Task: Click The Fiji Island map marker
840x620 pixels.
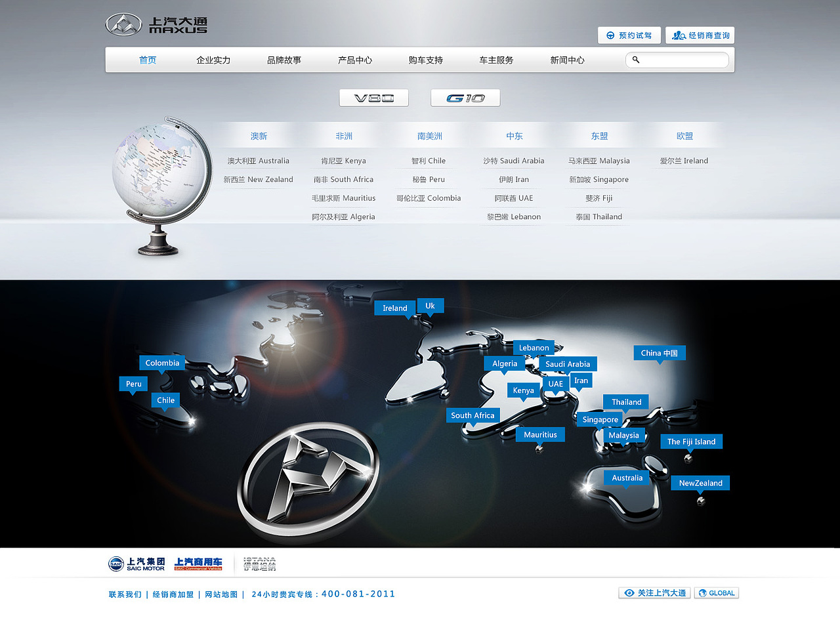Action: coord(692,442)
